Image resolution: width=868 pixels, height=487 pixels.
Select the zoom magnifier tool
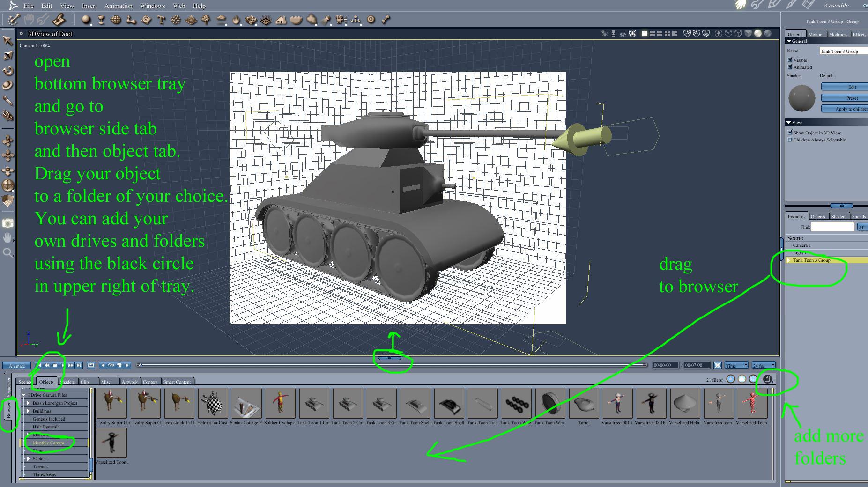point(7,253)
